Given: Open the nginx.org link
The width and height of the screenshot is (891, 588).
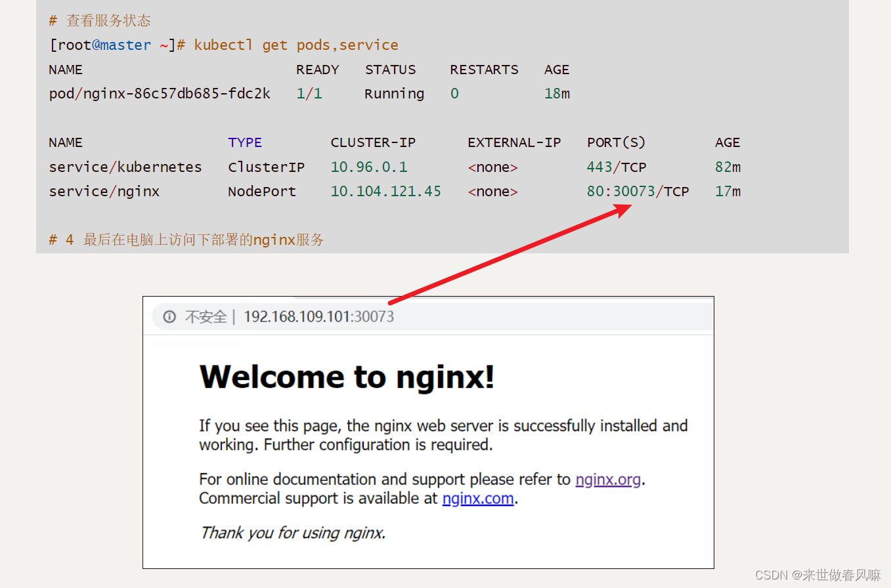Looking at the screenshot, I should click(x=608, y=479).
